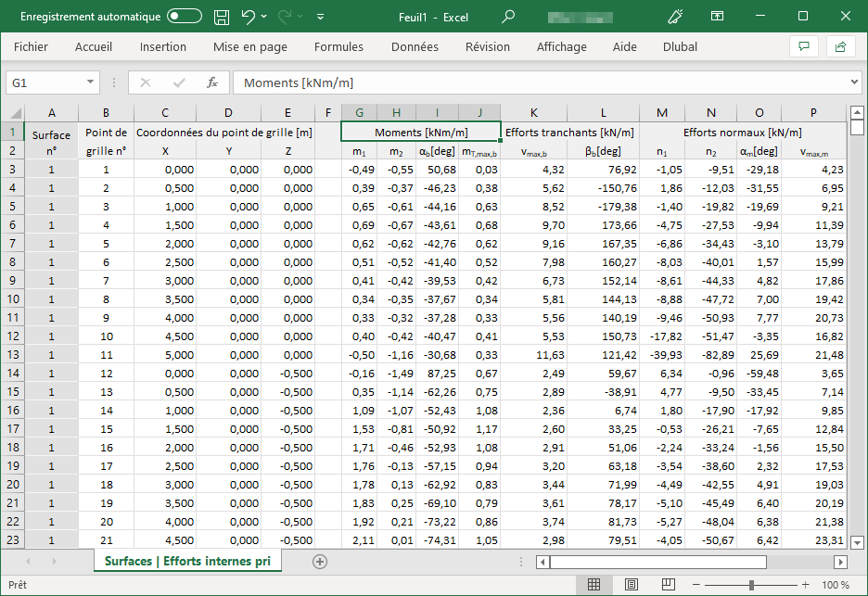Click the Save icon in Quick Access Toolbar
This screenshot has width=868, height=596.
(220, 16)
